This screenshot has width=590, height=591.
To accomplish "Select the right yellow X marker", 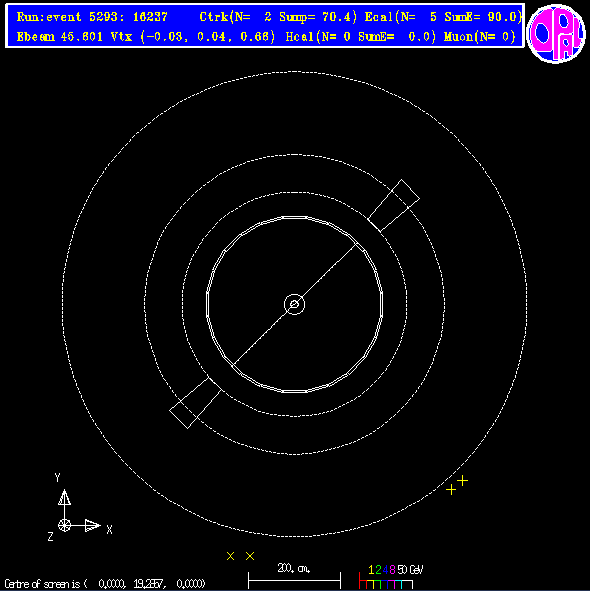I will [x=250, y=556].
